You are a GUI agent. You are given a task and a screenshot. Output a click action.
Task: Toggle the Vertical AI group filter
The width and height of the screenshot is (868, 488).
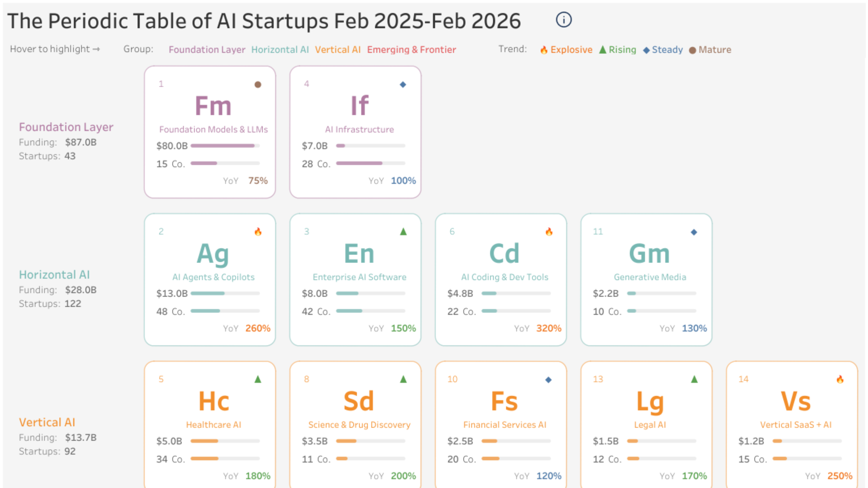pyautogui.click(x=338, y=50)
